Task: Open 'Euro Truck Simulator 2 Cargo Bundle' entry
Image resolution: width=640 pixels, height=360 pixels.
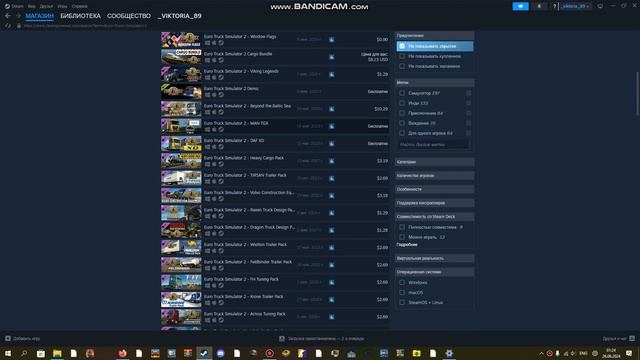Action: click(276, 57)
